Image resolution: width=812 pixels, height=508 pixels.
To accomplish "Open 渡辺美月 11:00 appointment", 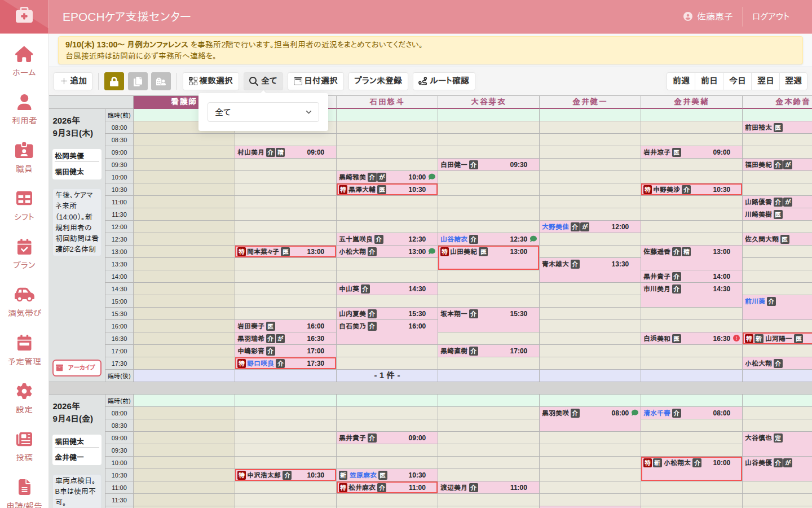I will pos(488,488).
